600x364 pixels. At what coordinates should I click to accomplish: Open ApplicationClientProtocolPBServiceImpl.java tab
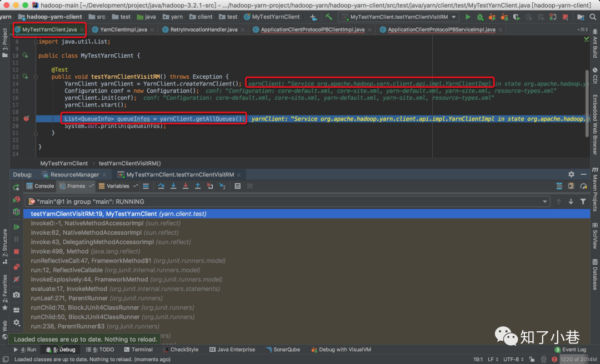[x=441, y=29]
